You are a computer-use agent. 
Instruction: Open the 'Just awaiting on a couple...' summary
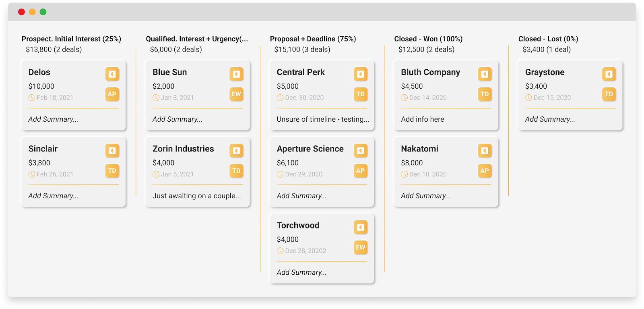coord(197,196)
